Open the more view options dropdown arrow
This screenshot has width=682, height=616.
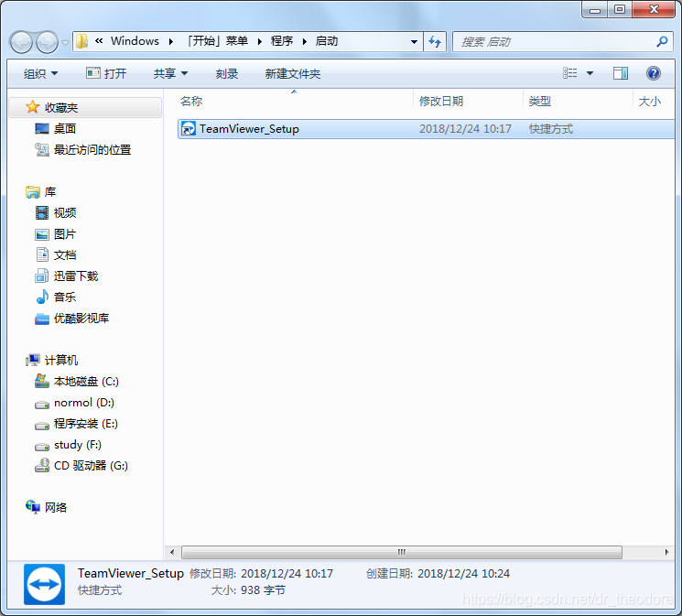[x=590, y=73]
